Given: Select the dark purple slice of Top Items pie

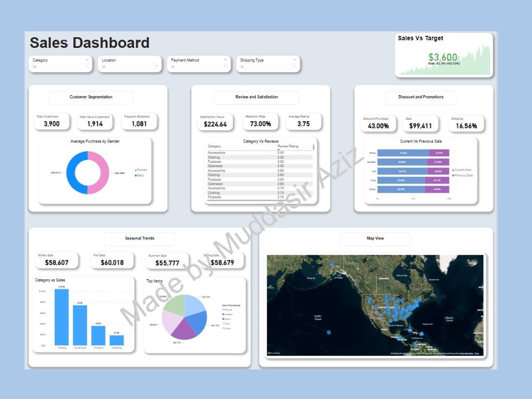Looking at the screenshot, I should coord(184,330).
